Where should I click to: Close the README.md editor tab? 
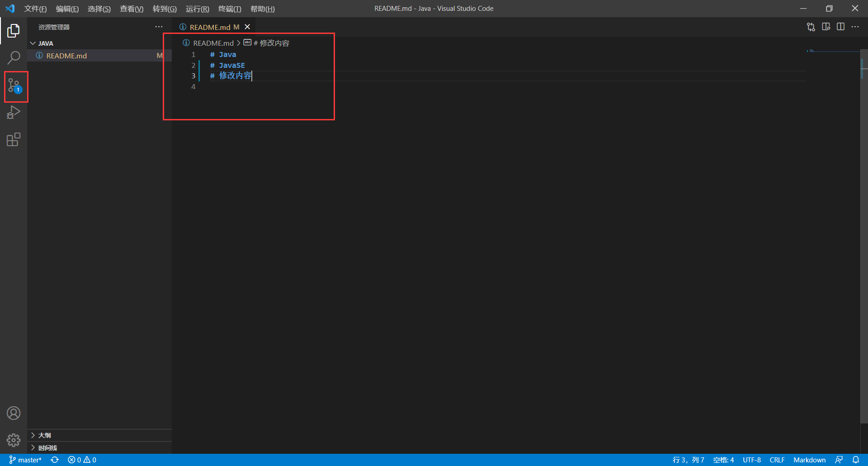click(x=247, y=27)
